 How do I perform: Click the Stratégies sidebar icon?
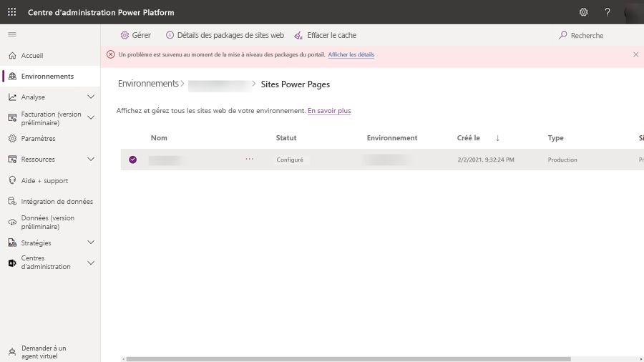tap(12, 243)
